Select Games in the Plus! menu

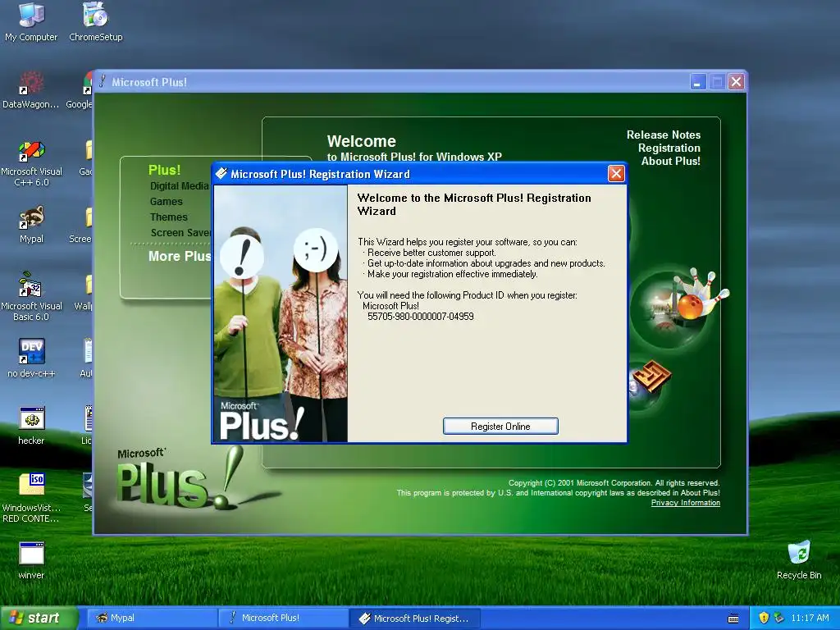pos(166,202)
